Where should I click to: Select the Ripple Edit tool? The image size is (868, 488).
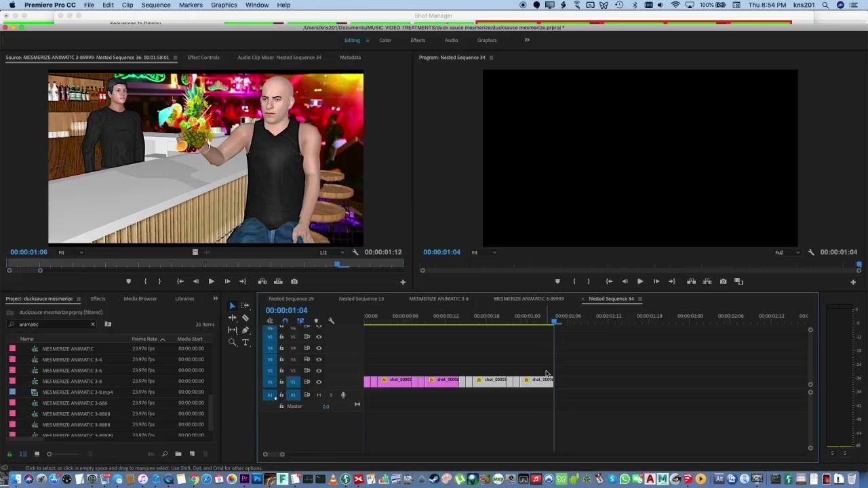click(232, 318)
